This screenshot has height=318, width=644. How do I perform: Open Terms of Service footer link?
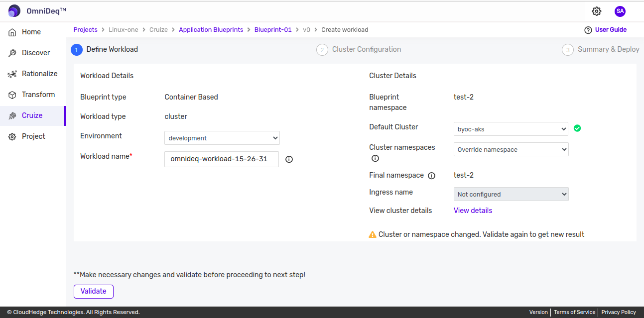coord(574,312)
